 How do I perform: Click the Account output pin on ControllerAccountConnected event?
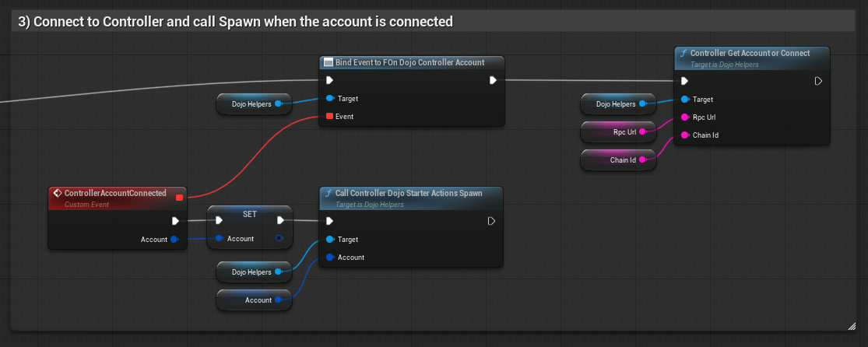pyautogui.click(x=174, y=240)
